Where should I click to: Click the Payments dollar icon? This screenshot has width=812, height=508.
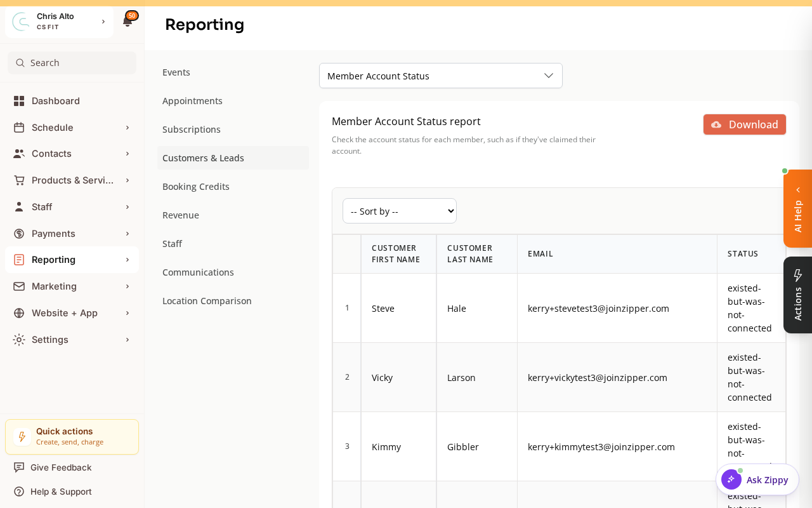19,234
